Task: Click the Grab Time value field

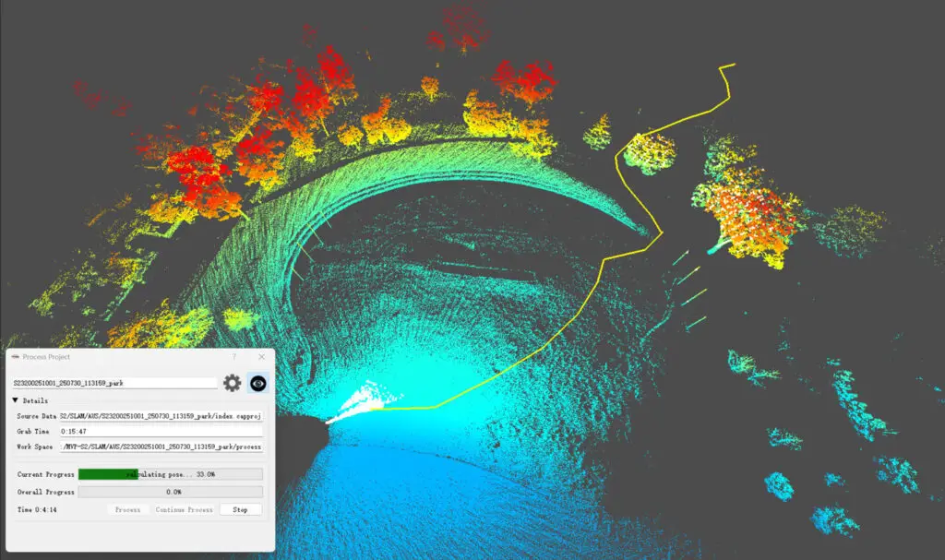Action: tap(161, 431)
